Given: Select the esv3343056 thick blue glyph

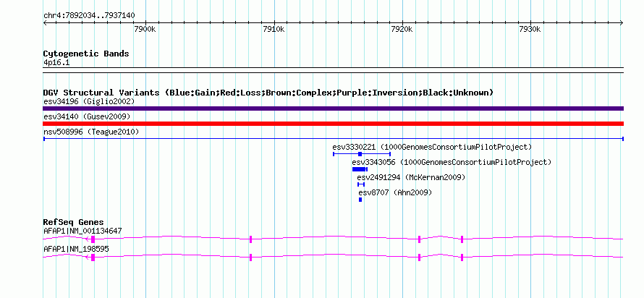Looking at the screenshot, I should (360, 169).
